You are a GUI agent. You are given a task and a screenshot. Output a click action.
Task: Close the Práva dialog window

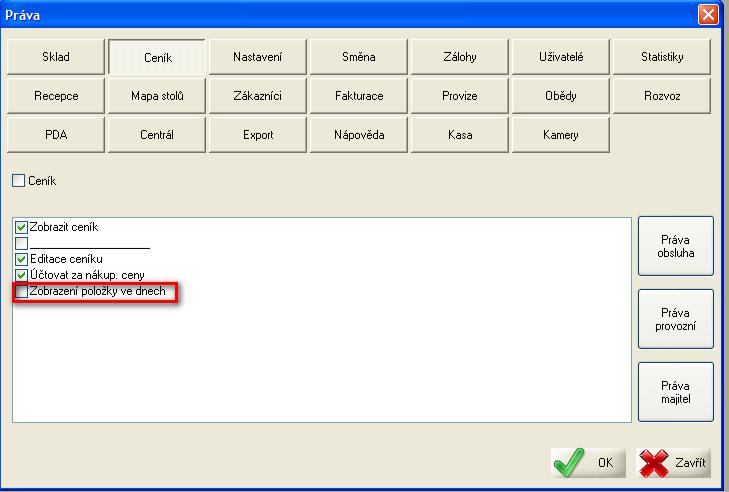707,14
